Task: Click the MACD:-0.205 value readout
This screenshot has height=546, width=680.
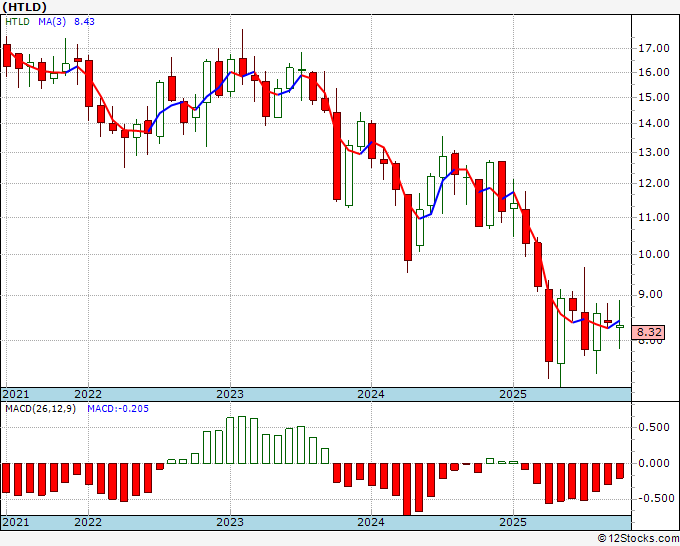Action: coord(118,409)
